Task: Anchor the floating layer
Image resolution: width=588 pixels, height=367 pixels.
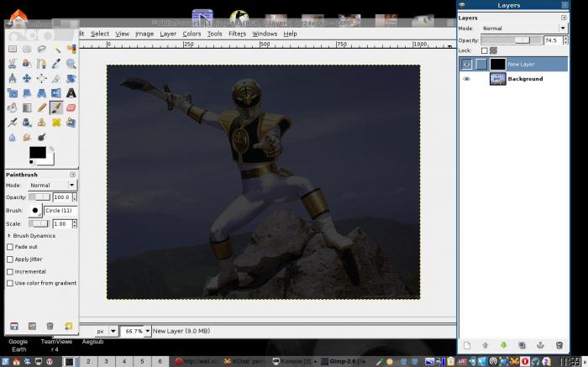Action: [x=540, y=345]
